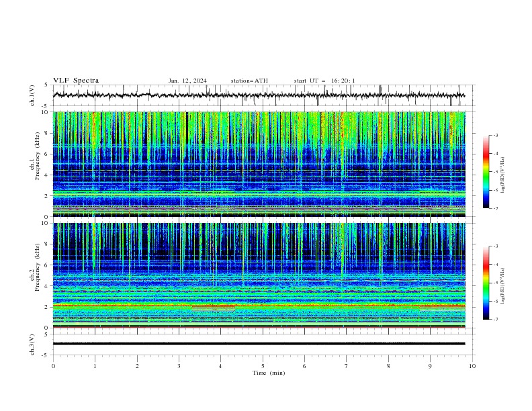This screenshot has height=411, width=532.
Task: Click the lower color bar "log(PSD)(V²/Hz)" label
Action: pos(503,286)
